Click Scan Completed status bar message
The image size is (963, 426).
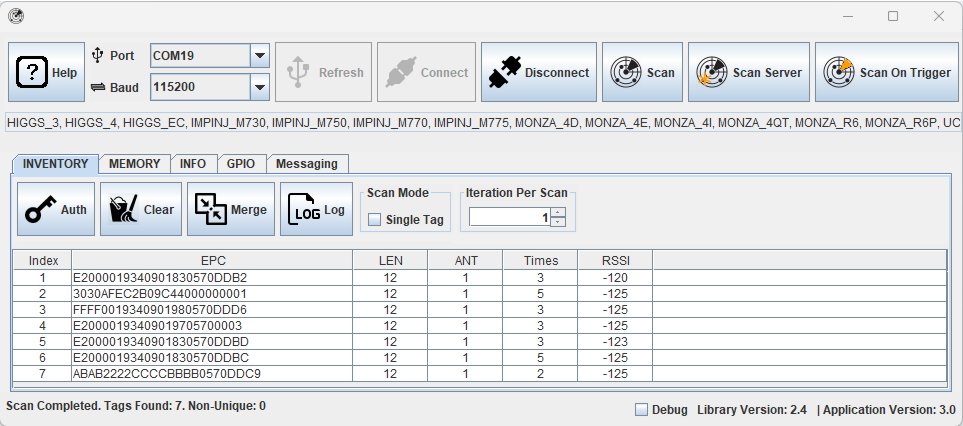[x=136, y=406]
